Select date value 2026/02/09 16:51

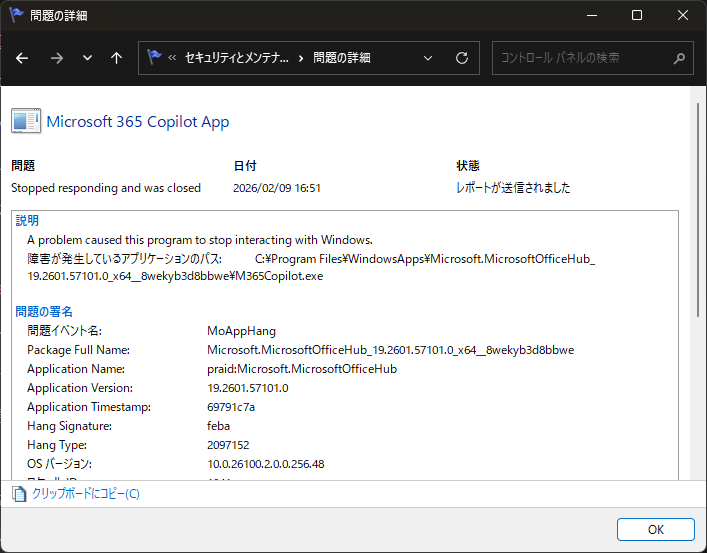[277, 188]
